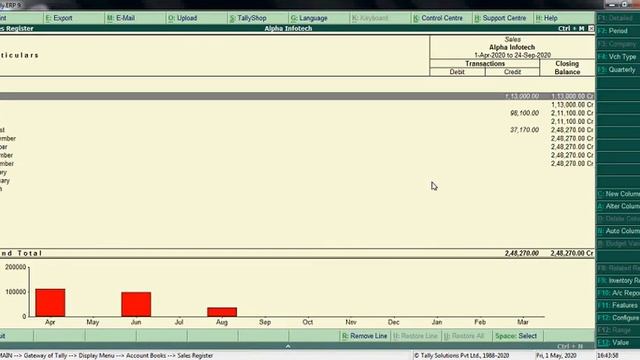
Task: Add a New Column
Action: 618,194
